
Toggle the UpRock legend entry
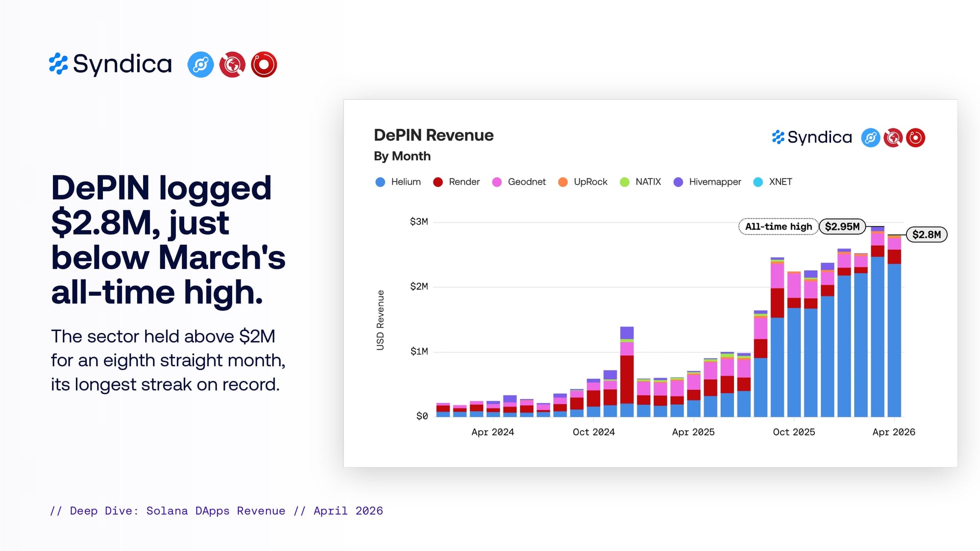pos(583,182)
